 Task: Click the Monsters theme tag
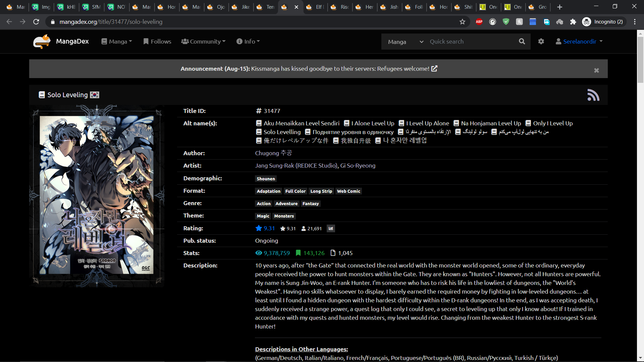[284, 216]
